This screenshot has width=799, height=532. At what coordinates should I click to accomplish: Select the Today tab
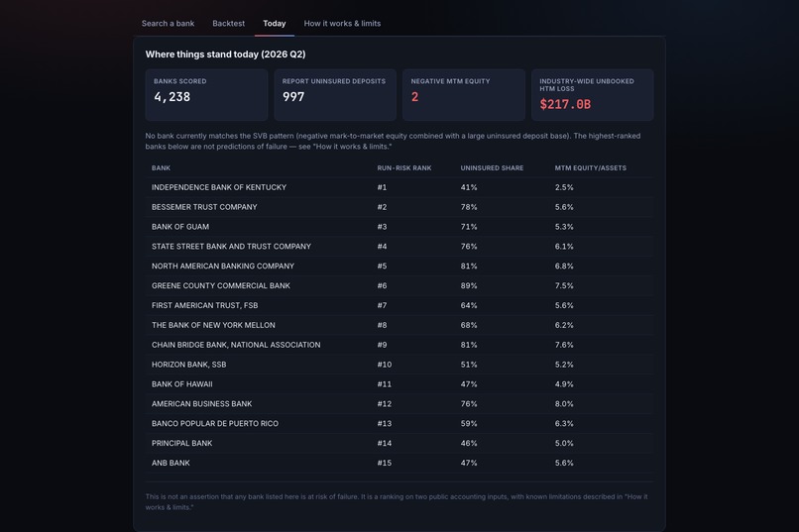point(275,24)
